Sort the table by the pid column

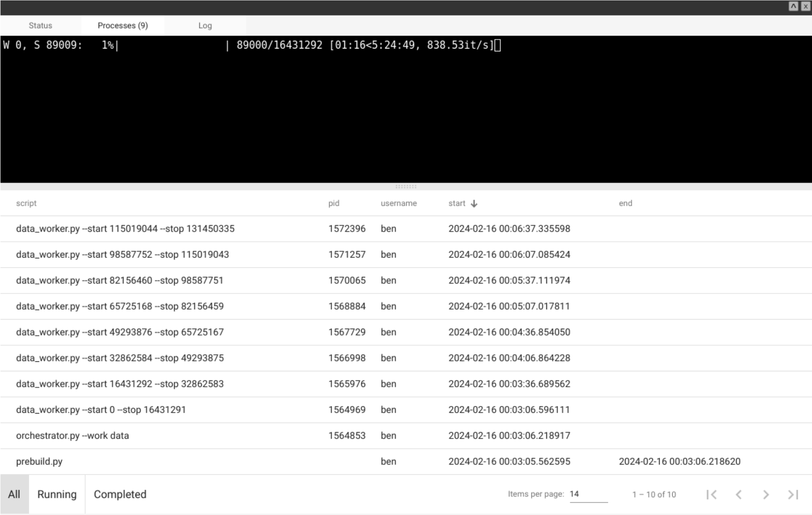tap(334, 203)
